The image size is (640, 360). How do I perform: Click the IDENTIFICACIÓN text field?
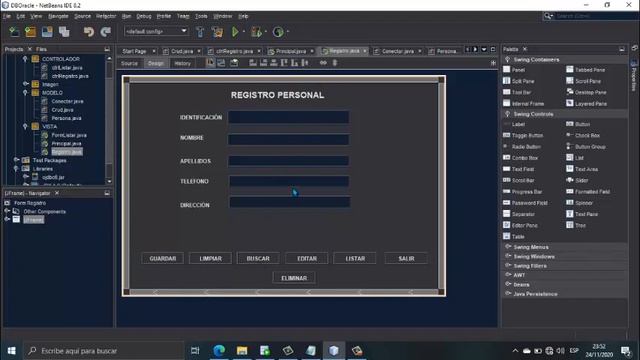(x=289, y=117)
